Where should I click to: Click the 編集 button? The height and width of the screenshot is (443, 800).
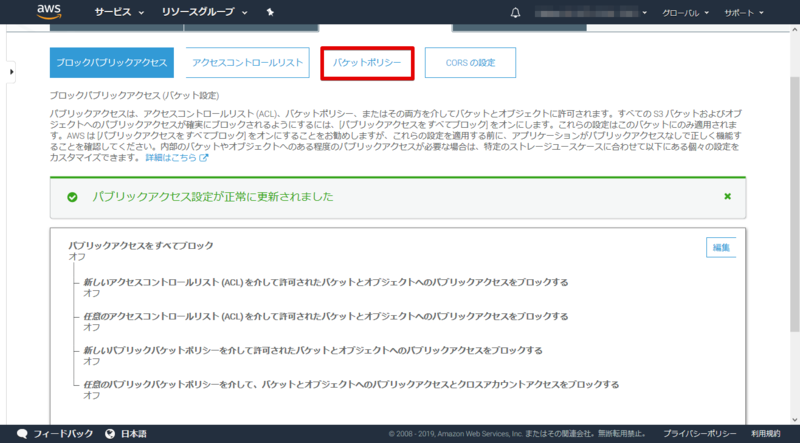pyautogui.click(x=721, y=248)
